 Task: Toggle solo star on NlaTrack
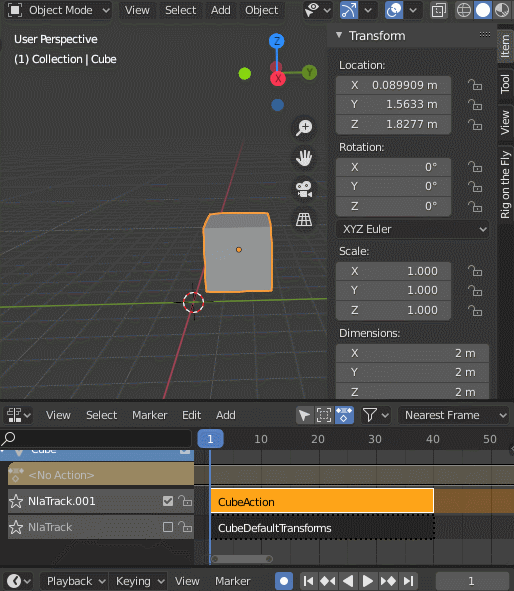[x=16, y=527]
